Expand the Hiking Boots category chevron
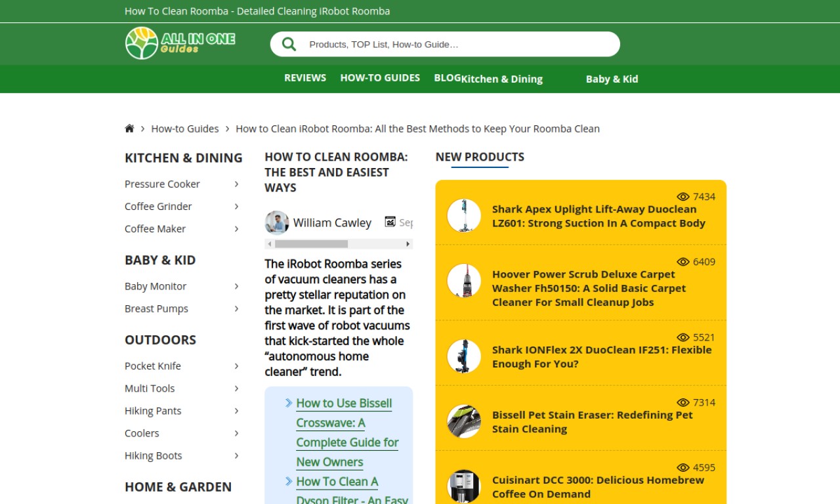 point(236,455)
